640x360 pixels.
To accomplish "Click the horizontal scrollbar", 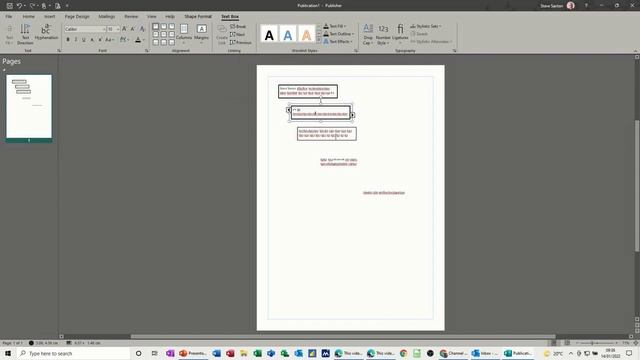I will (x=343, y=337).
